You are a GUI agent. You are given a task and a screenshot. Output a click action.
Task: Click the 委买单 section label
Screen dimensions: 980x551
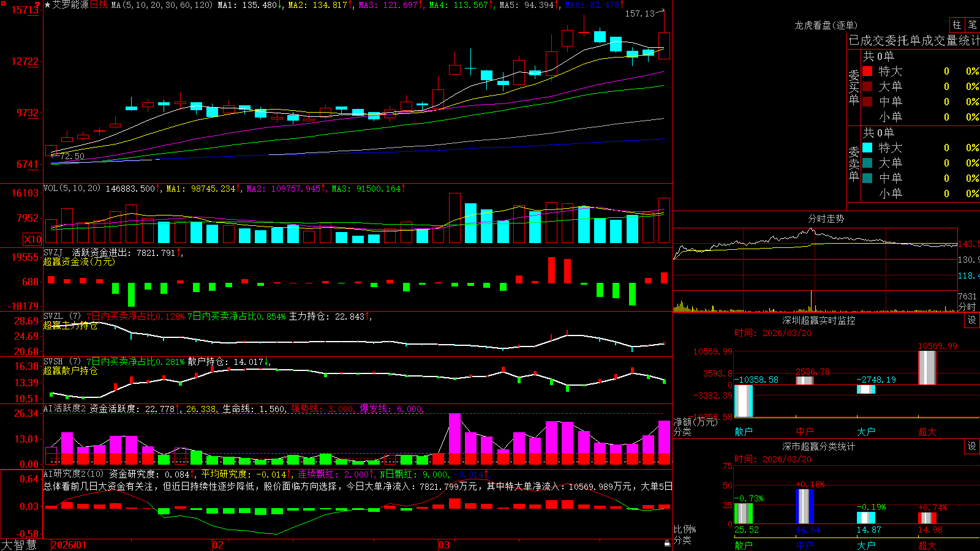click(x=854, y=87)
